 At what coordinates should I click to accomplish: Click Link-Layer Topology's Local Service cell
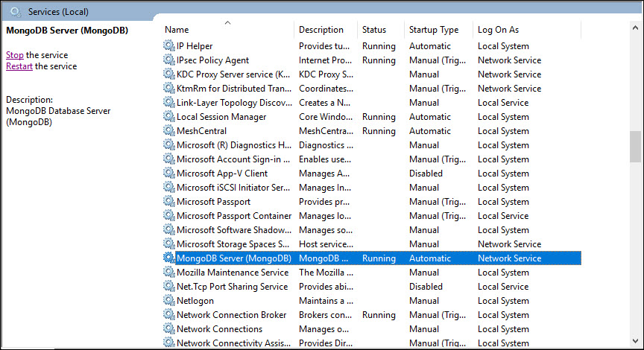click(x=503, y=103)
